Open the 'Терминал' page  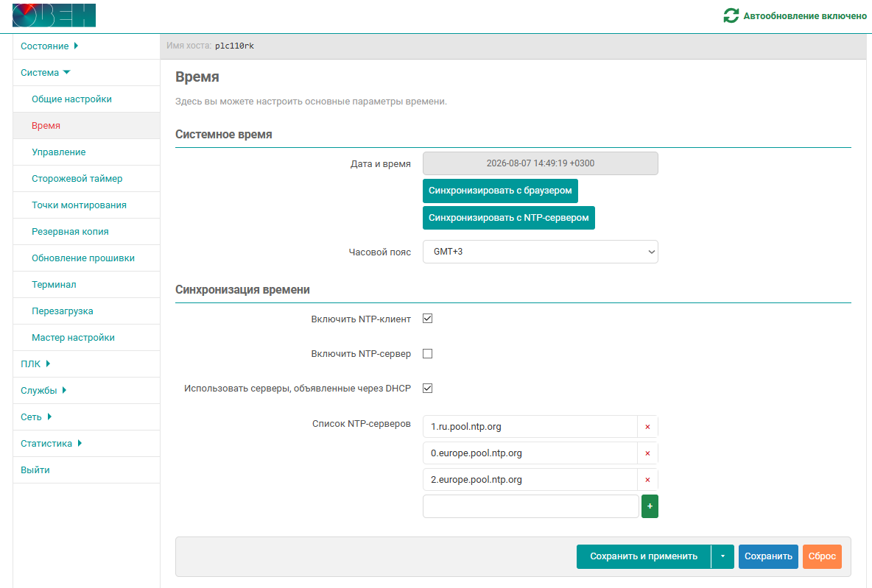[x=54, y=285]
